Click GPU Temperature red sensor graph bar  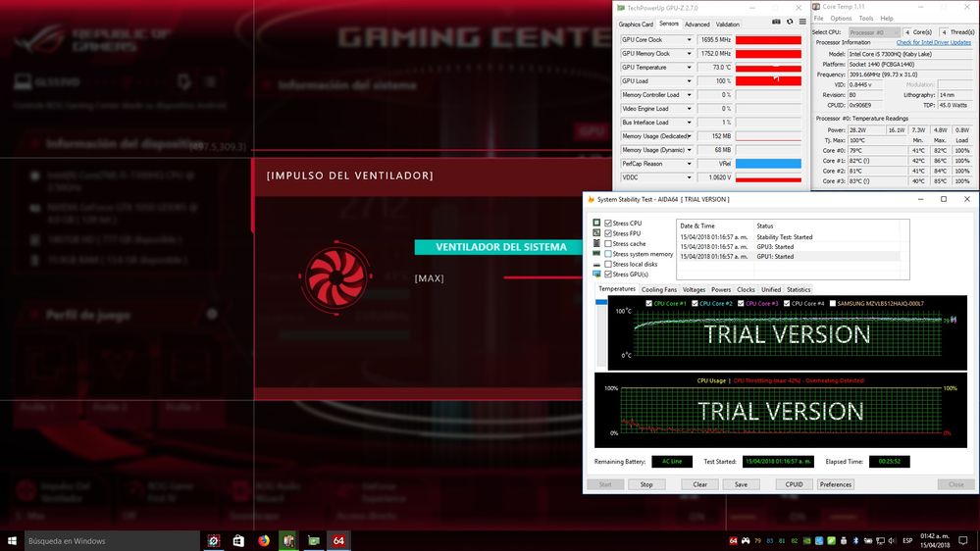pos(768,68)
